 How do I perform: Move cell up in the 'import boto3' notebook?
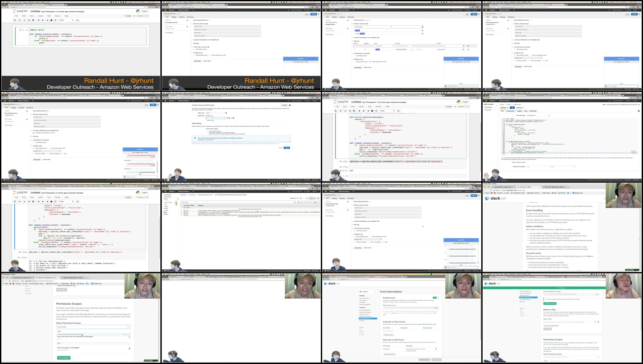pos(38,20)
